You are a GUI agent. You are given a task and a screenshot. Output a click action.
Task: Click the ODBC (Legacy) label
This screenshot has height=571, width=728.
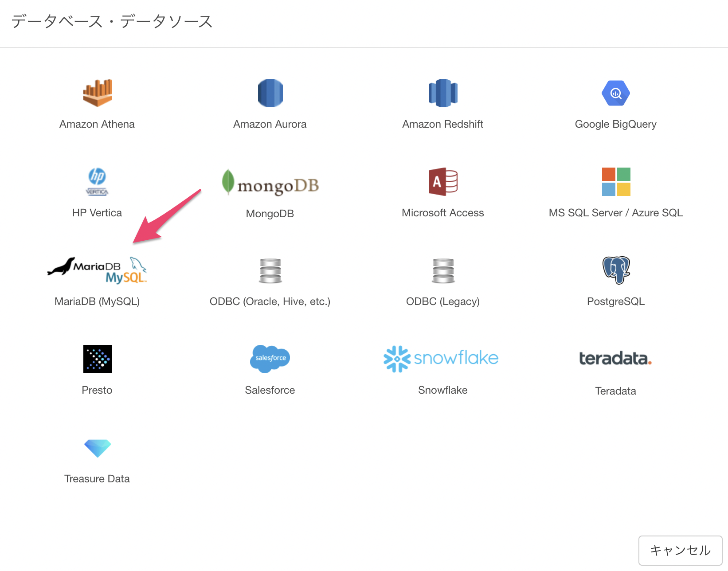443,301
